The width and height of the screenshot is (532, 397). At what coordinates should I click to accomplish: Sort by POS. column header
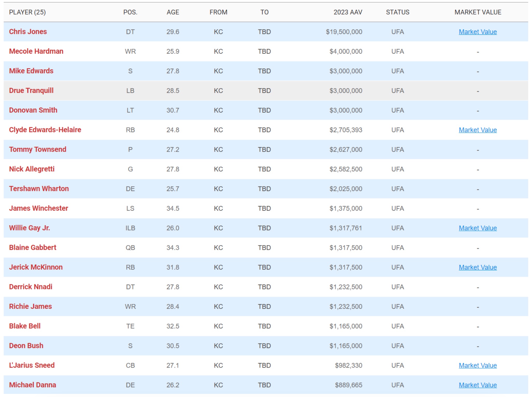[130, 12]
